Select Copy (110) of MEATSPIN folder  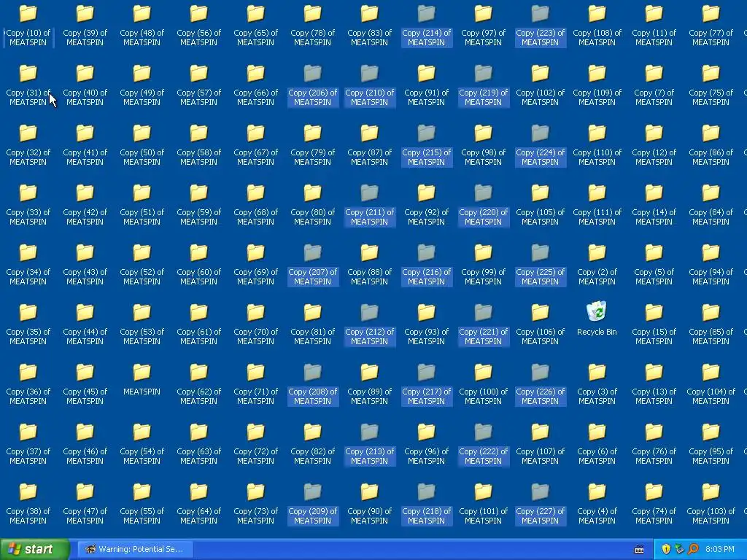pos(597,144)
